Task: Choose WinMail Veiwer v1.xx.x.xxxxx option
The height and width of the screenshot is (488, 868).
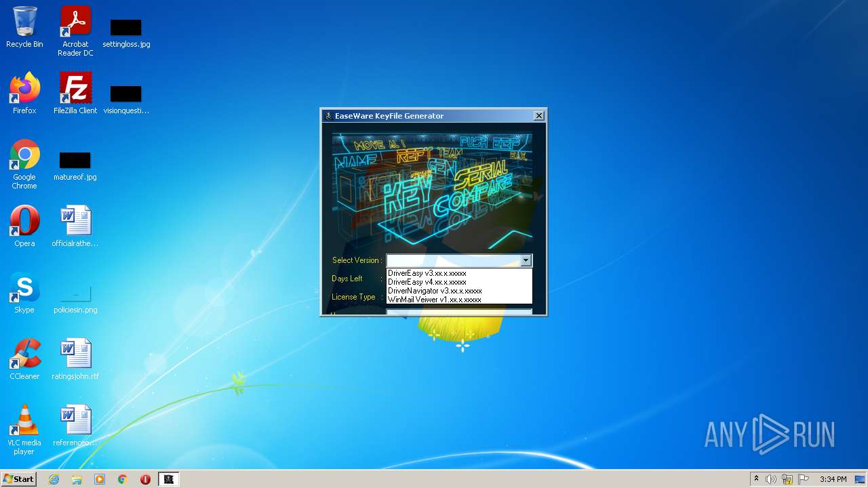Action: tap(459, 300)
